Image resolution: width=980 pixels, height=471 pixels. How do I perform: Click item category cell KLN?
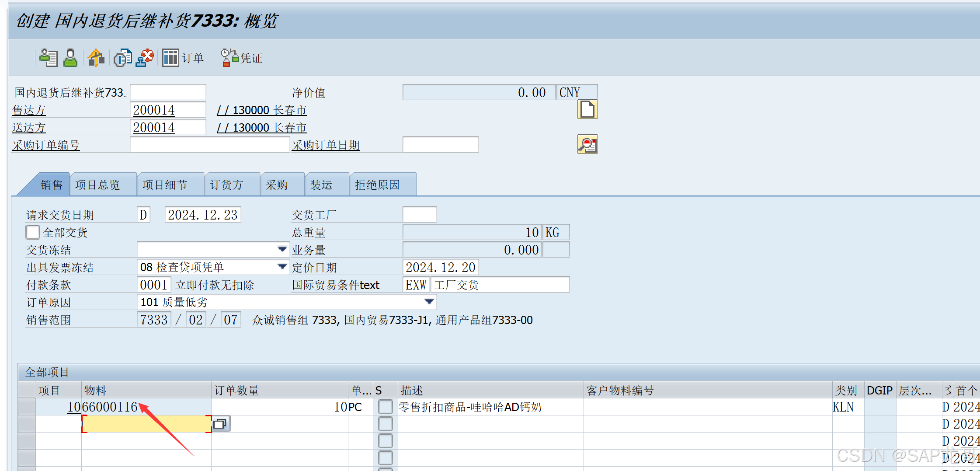[848, 407]
